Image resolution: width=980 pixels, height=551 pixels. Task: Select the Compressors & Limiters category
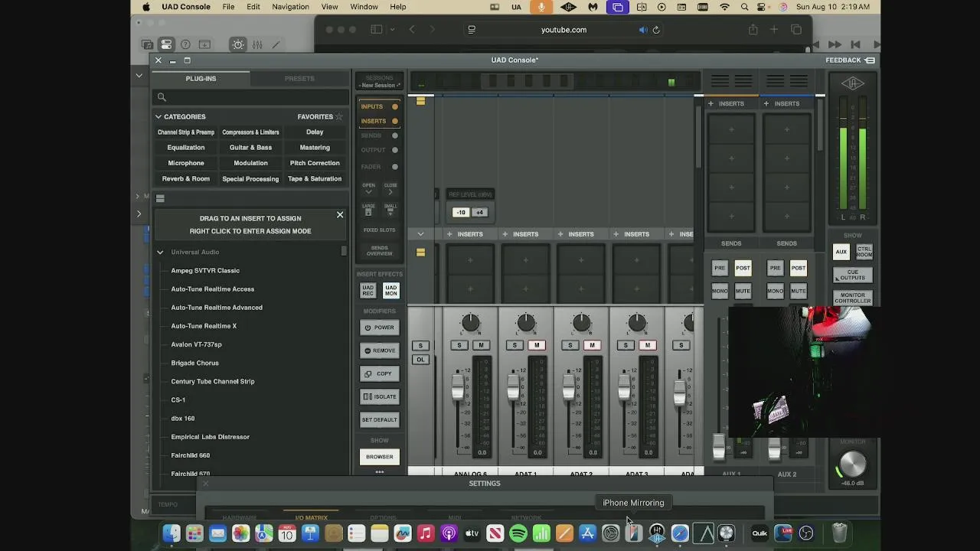click(x=250, y=132)
